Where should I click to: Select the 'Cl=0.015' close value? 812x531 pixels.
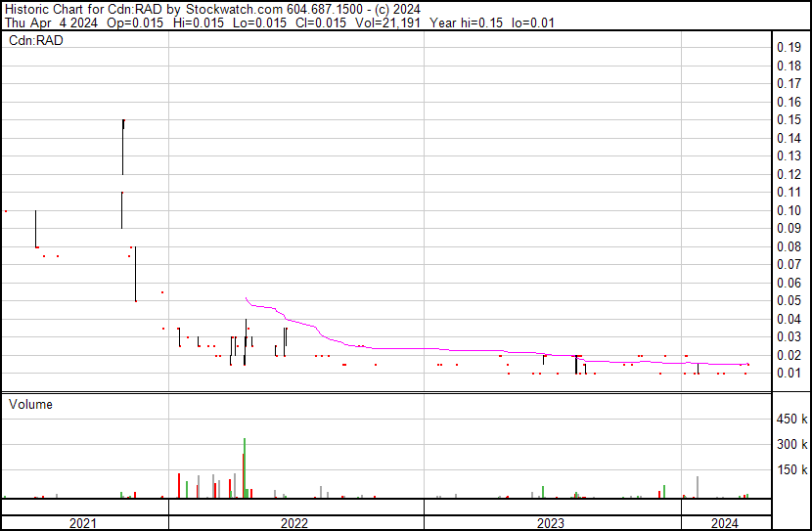pyautogui.click(x=321, y=22)
